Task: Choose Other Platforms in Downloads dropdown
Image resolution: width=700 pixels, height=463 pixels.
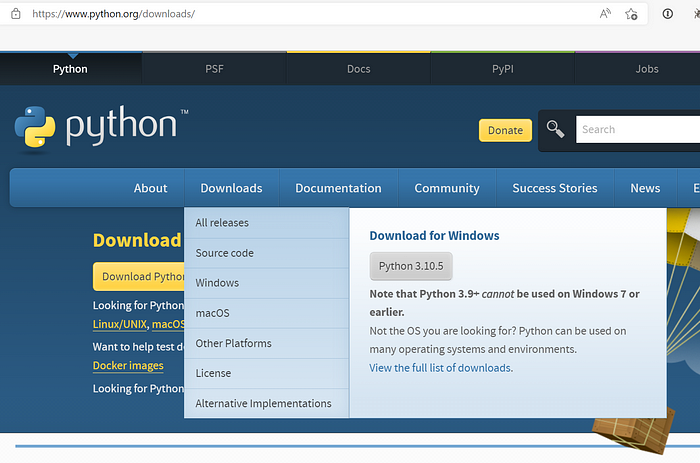Action: (267, 343)
